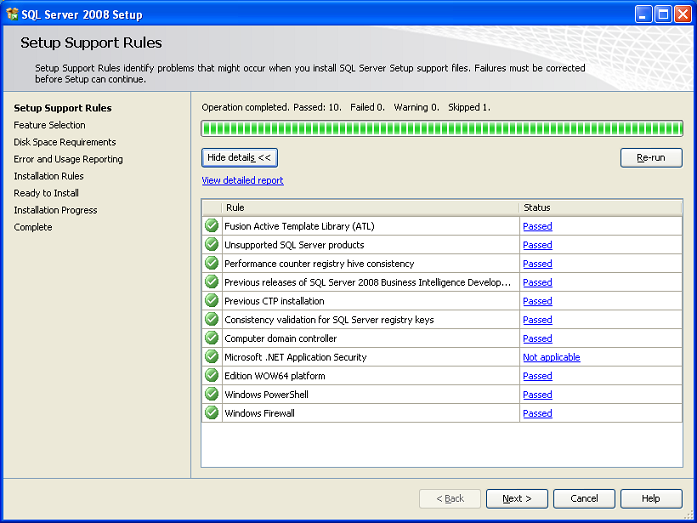Click green check icon for Performance counter registry hive
The width and height of the screenshot is (697, 523).
click(212, 263)
